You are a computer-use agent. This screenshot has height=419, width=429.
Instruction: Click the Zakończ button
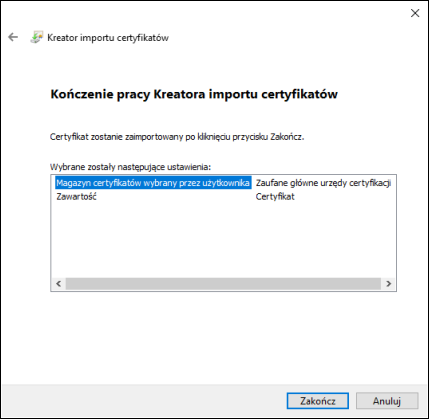318,401
